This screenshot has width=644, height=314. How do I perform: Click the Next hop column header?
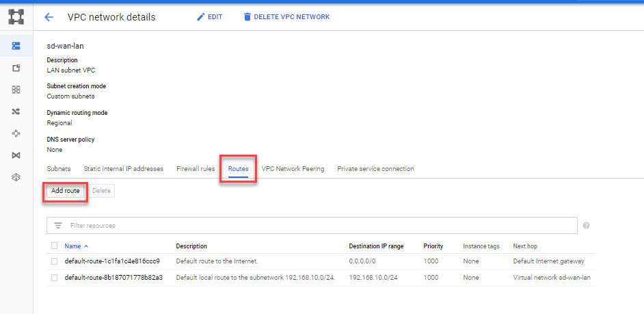coord(525,246)
